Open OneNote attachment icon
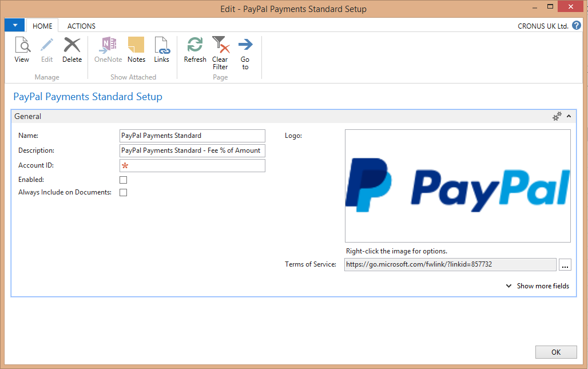The width and height of the screenshot is (588, 369). tap(108, 50)
